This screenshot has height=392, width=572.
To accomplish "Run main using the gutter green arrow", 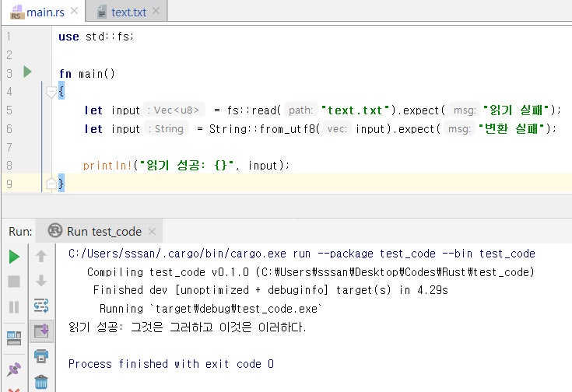I will (x=27, y=72).
